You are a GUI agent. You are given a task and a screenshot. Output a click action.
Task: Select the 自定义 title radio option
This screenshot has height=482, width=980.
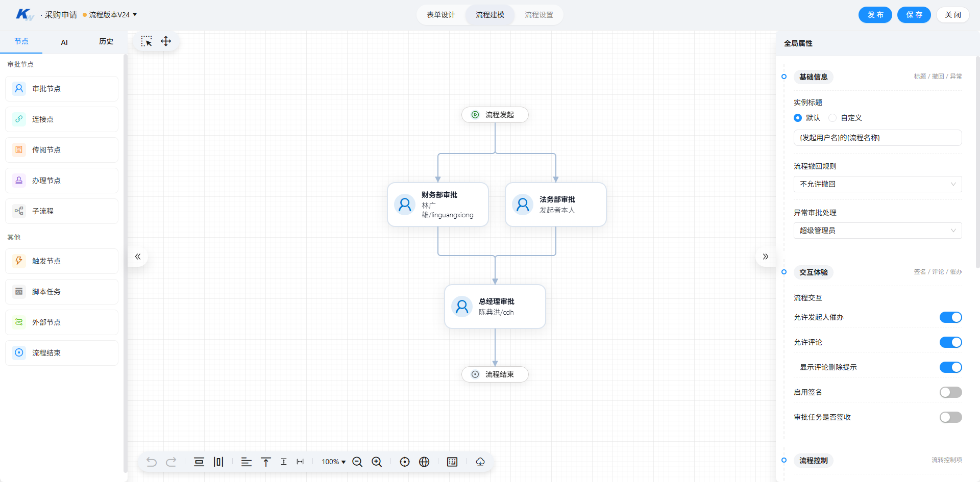tap(832, 118)
